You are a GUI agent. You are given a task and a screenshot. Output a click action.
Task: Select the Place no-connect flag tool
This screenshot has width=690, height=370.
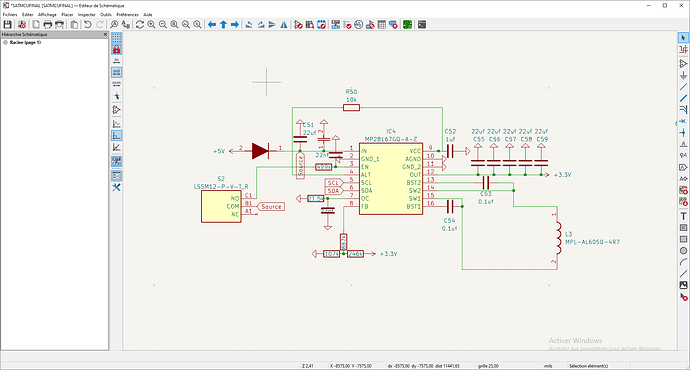(683, 121)
